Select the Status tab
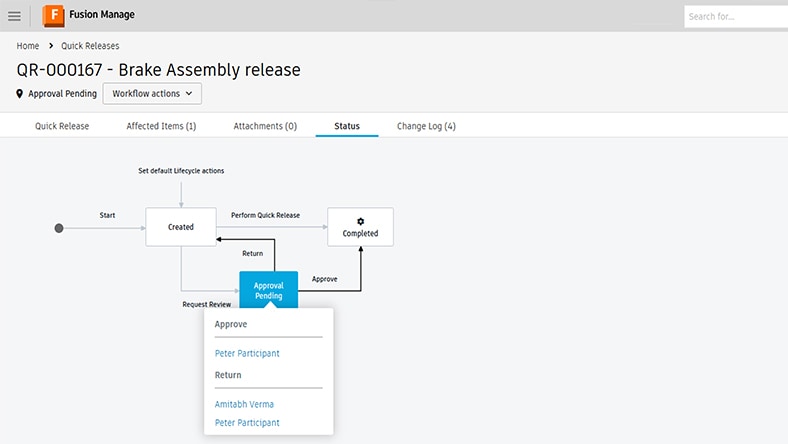Screen dimensions: 788x444 point(347,126)
